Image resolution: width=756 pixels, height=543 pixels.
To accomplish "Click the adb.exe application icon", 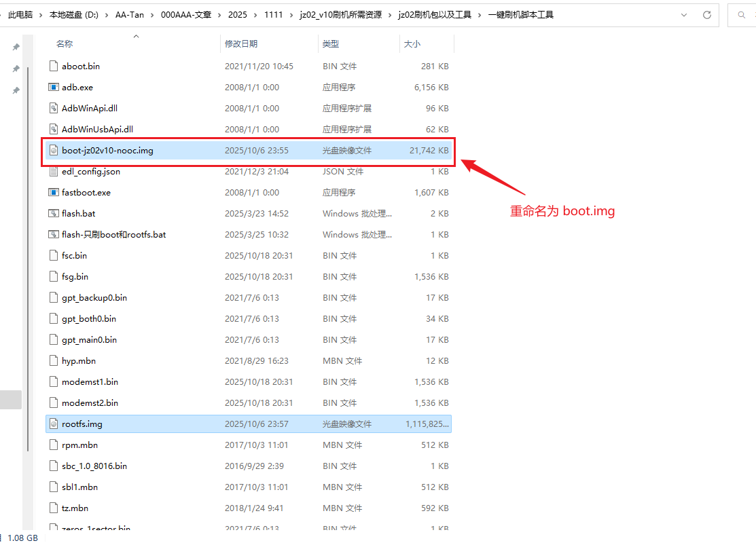I will tap(54, 88).
